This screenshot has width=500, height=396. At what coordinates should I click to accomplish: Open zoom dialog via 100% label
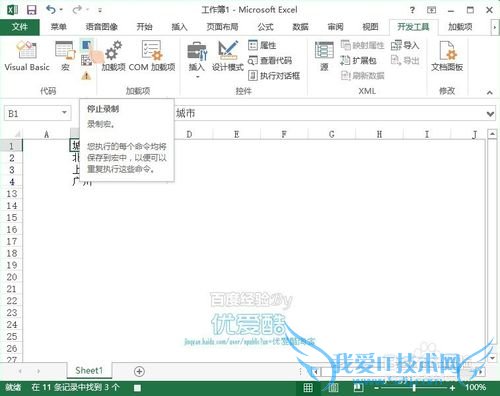tap(476, 387)
